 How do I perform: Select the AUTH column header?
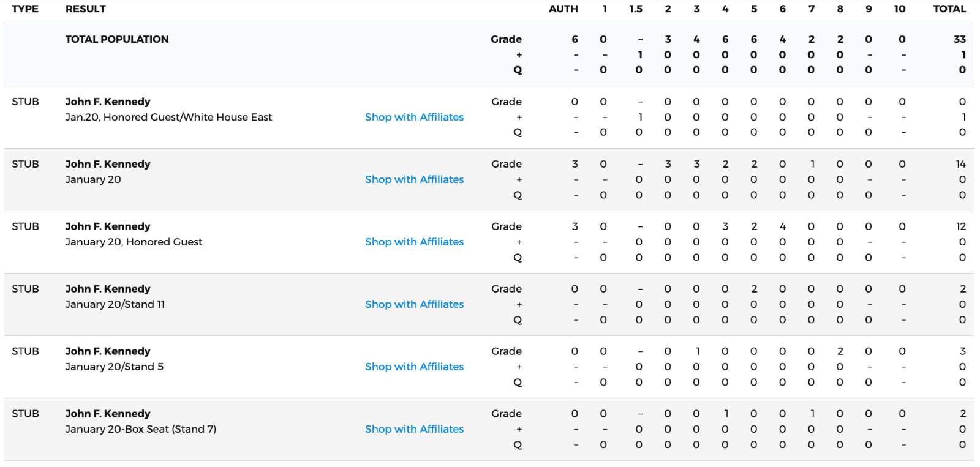[563, 9]
